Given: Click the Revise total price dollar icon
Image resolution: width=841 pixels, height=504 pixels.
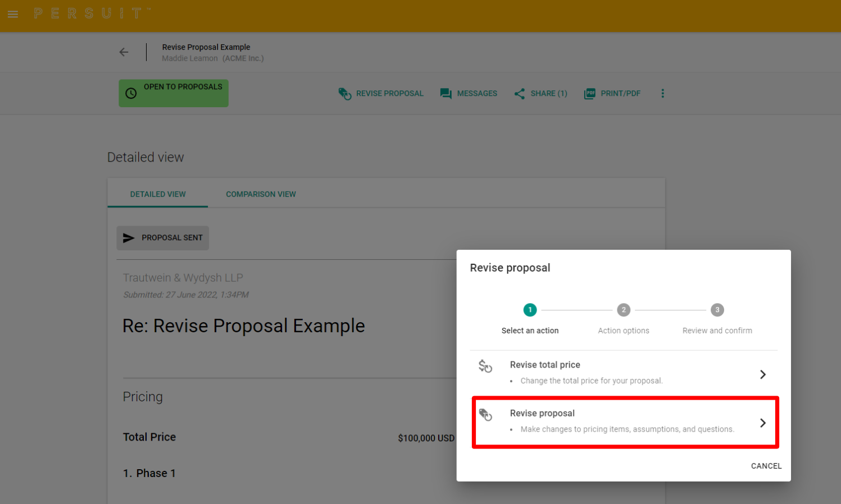Looking at the screenshot, I should [485, 366].
